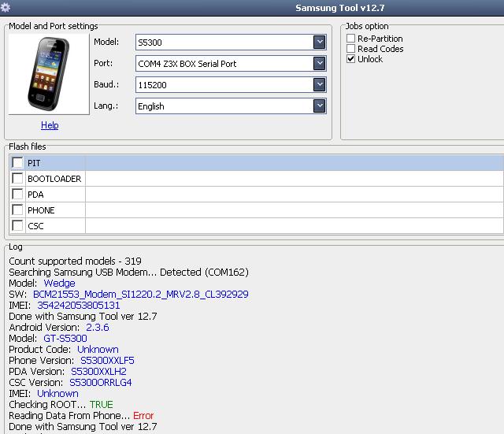Click the COM4 Z3X BOX port field

(x=224, y=63)
